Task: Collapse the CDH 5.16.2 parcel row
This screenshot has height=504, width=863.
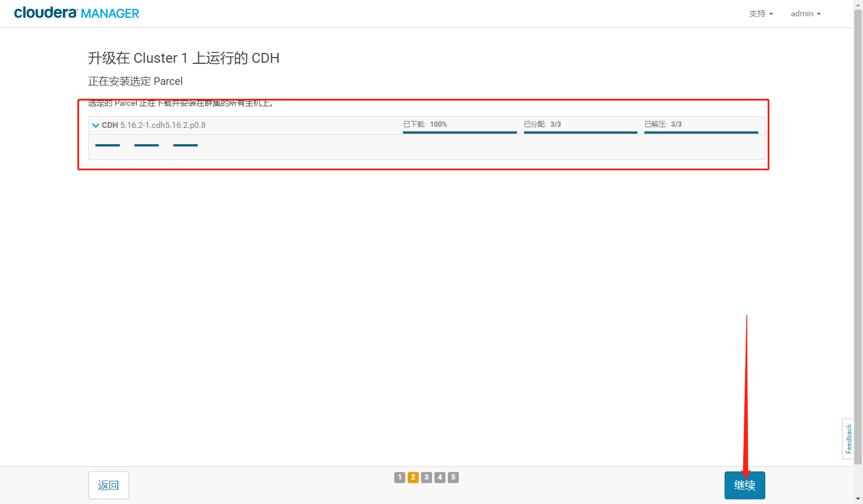Action: tap(96, 125)
